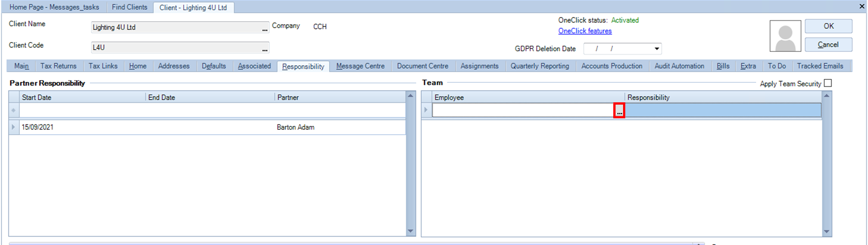Open the GDPR Deletion Date dropdown
The width and height of the screenshot is (868, 245).
[656, 49]
